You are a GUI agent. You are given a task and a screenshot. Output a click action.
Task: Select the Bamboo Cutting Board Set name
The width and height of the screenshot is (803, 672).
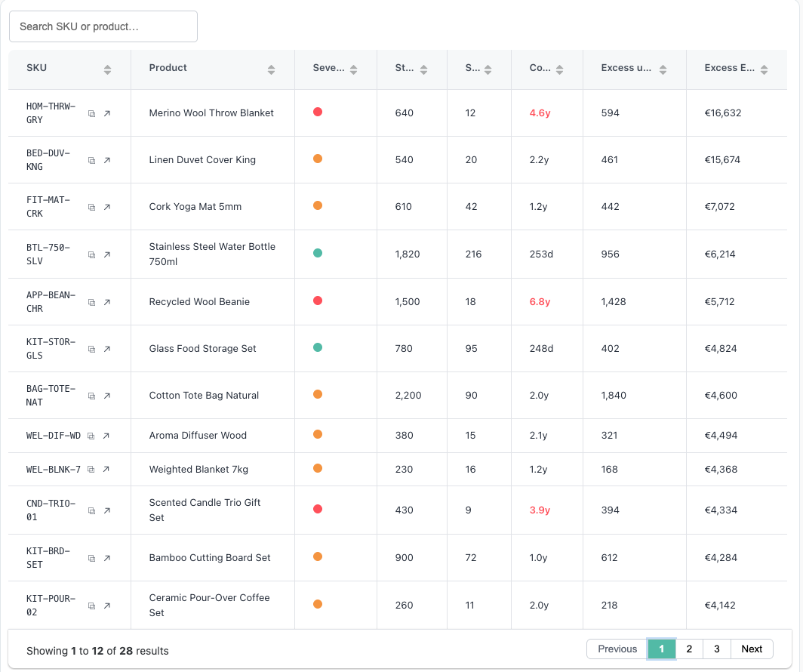tap(210, 558)
